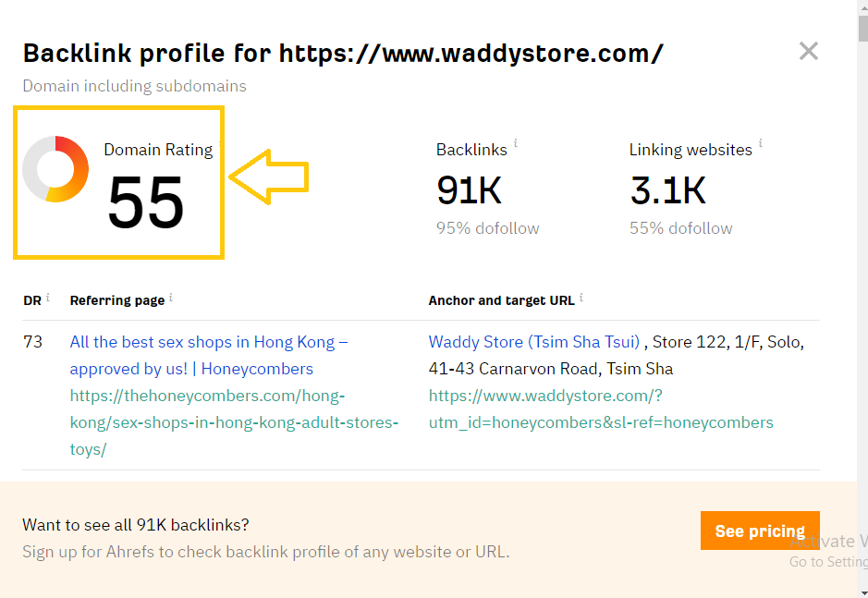Close the backlink profile dialog

click(808, 52)
